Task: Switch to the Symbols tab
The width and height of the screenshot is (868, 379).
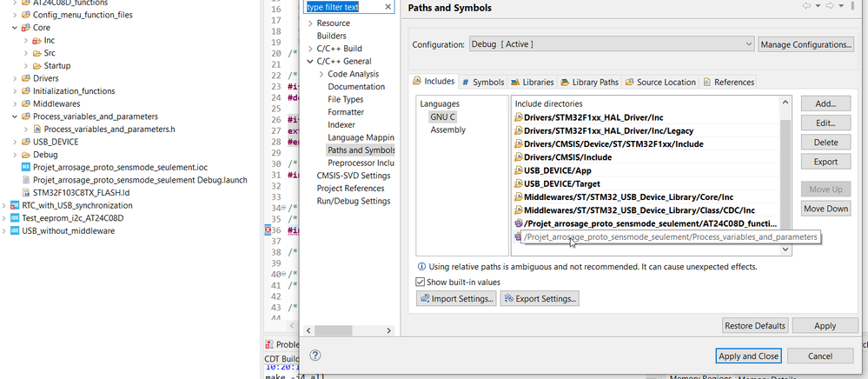Action: (484, 82)
